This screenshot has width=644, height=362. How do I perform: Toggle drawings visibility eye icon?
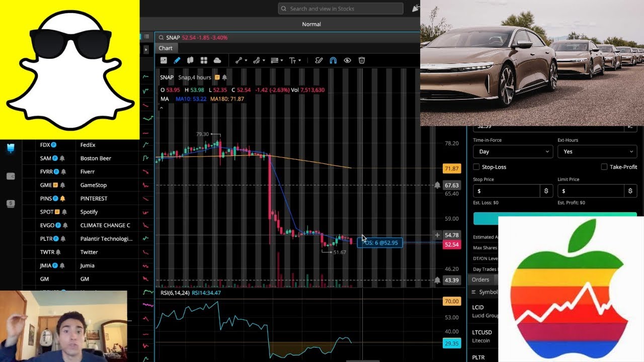[347, 60]
